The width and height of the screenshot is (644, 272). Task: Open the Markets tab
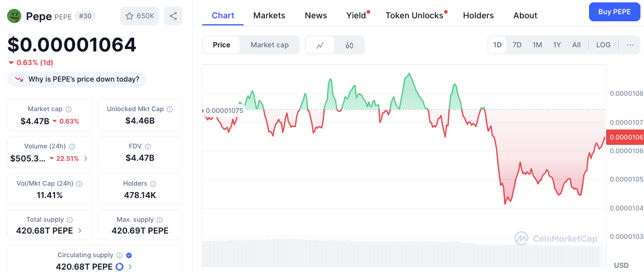[x=269, y=15]
